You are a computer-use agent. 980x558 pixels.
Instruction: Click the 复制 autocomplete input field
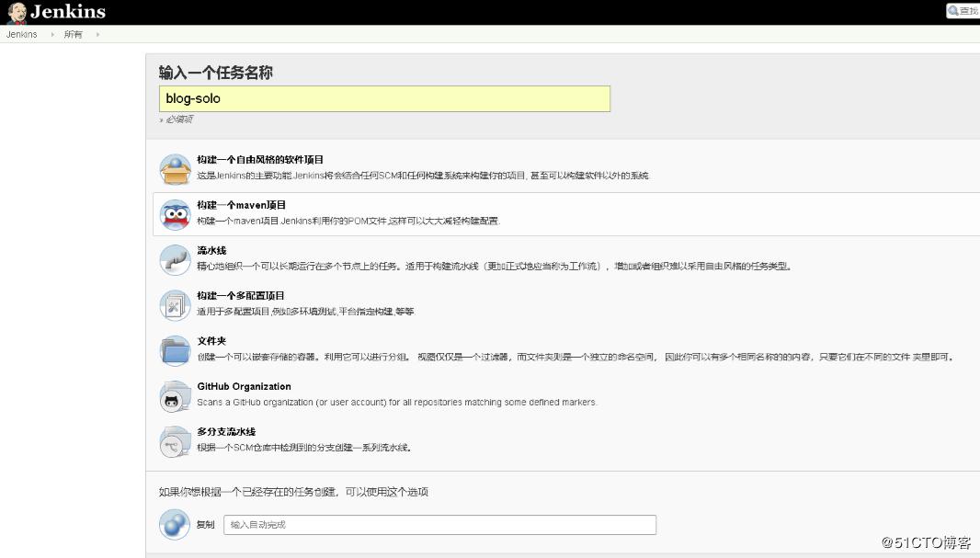(439, 524)
